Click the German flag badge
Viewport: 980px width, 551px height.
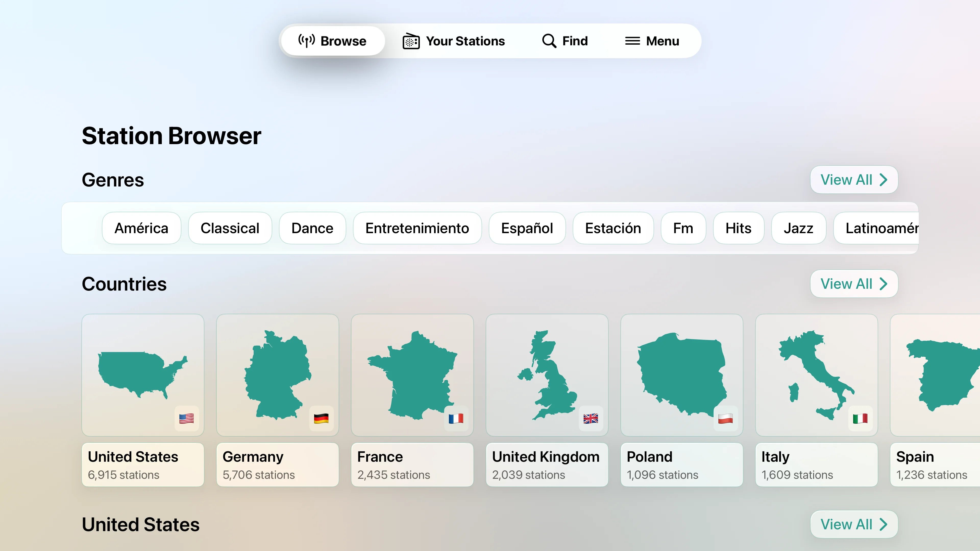321,418
